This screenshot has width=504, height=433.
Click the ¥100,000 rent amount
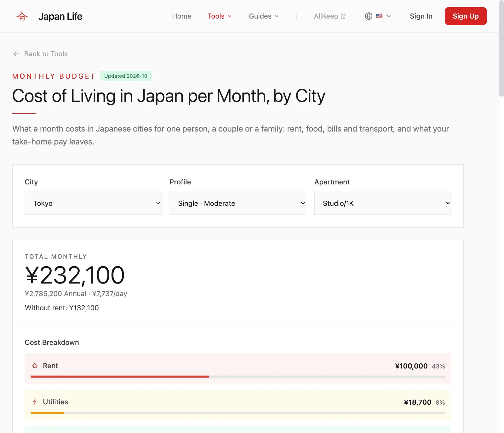pos(411,366)
